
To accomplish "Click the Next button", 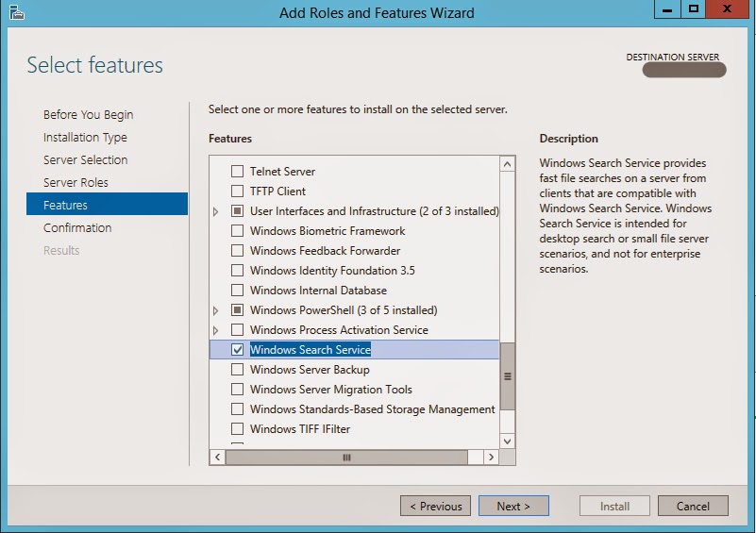I will coord(512,506).
